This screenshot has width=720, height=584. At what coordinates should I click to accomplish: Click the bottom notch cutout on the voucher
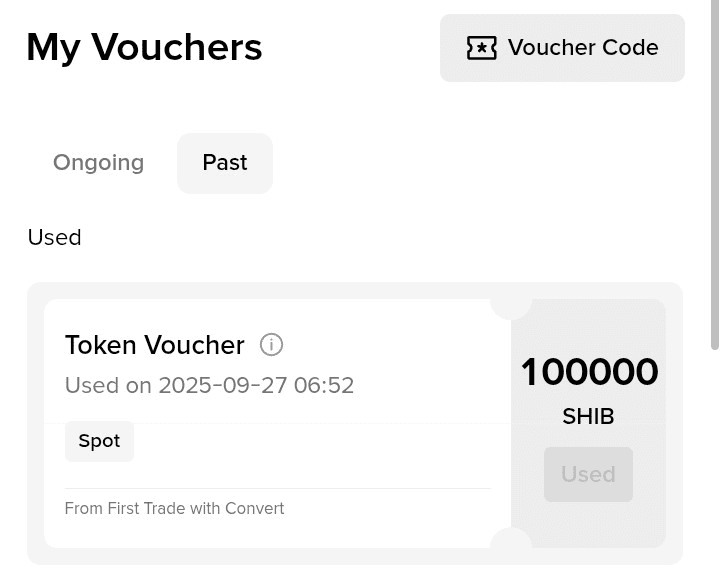[511, 541]
